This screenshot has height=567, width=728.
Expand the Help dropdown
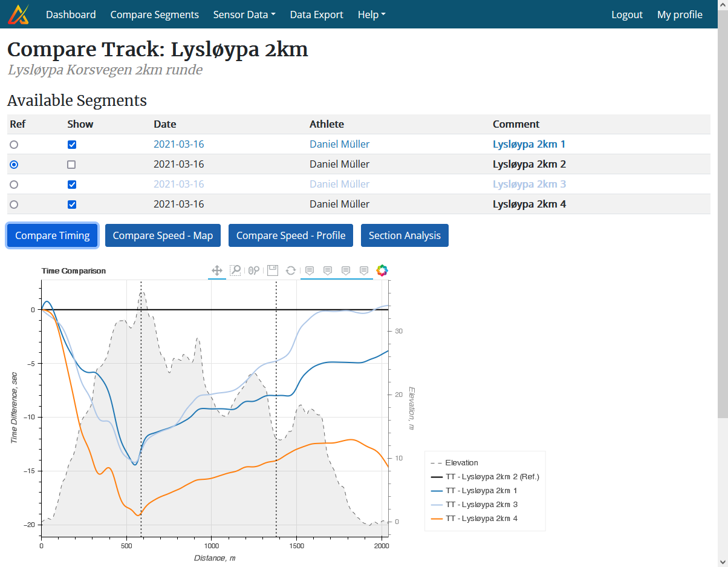point(371,14)
